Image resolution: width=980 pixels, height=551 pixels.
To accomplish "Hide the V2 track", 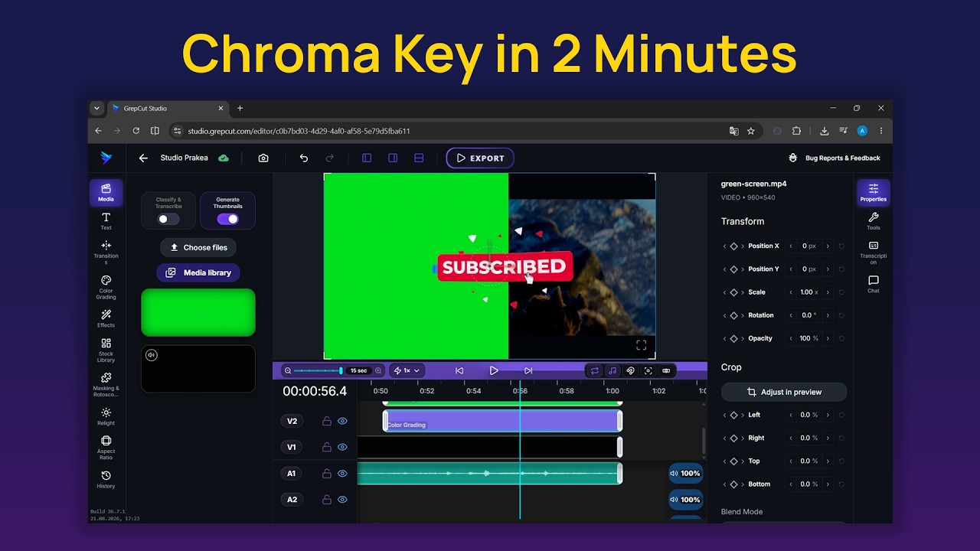I will pos(342,421).
